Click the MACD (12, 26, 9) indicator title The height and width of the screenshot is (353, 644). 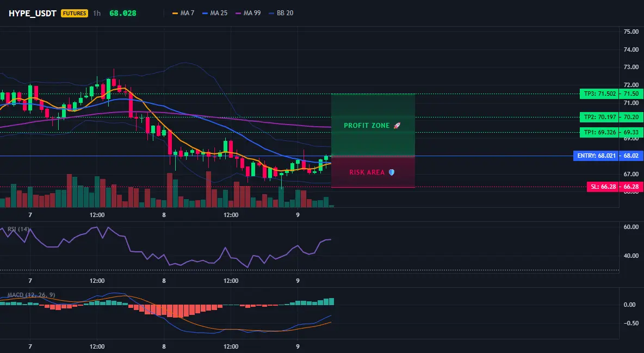(31, 295)
